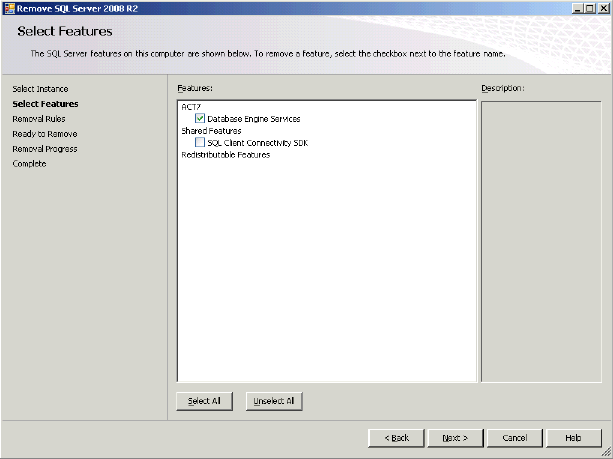Click the Unselect All button
This screenshot has width=613, height=459.
click(x=274, y=401)
